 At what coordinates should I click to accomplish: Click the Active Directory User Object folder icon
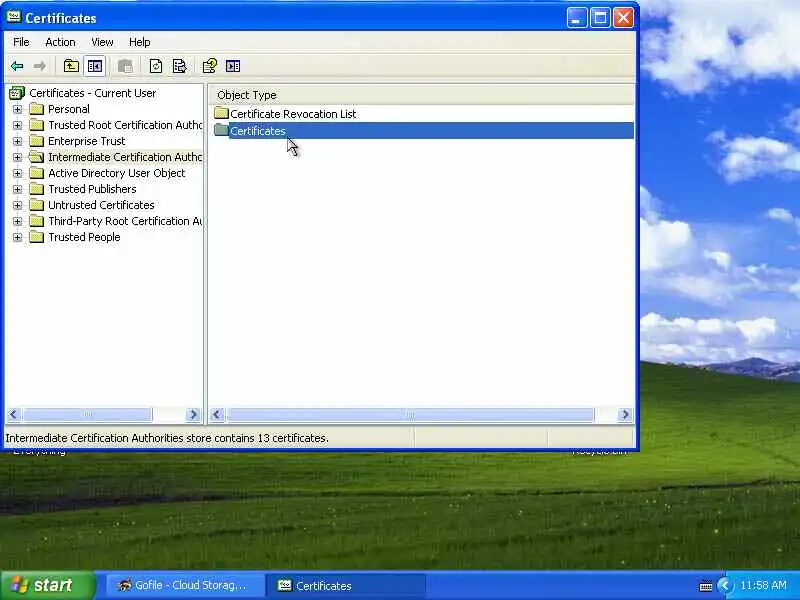(x=36, y=173)
